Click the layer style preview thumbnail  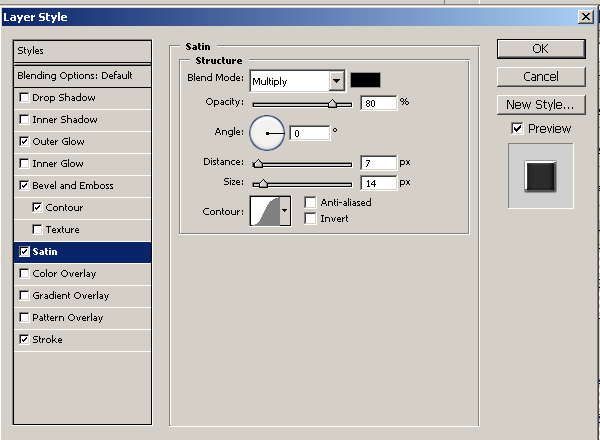540,176
